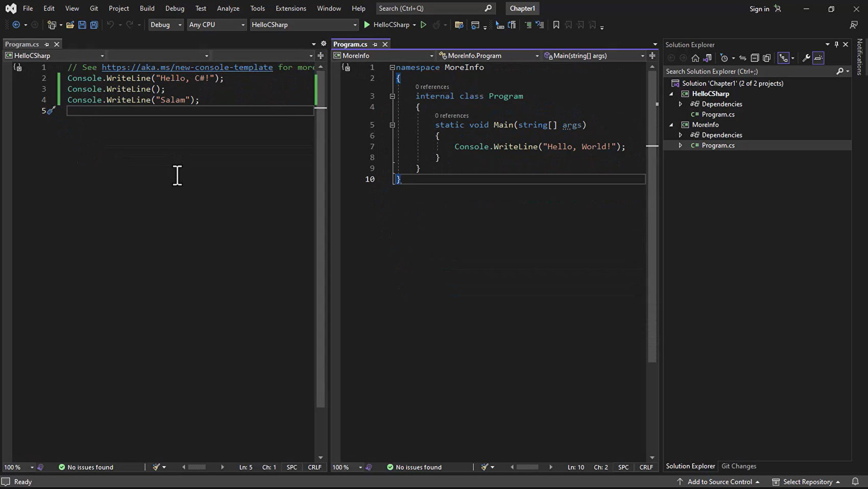Click Select Repository in the status bar

coord(806,481)
